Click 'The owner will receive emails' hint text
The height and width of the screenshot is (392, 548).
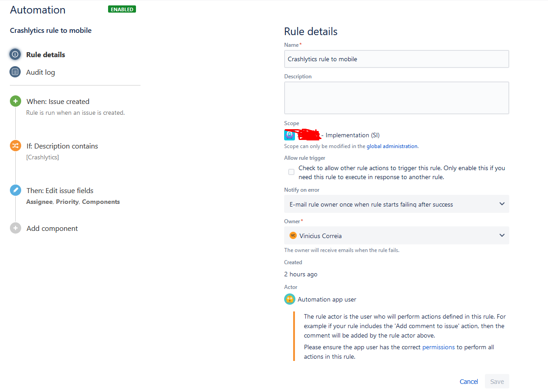click(342, 250)
